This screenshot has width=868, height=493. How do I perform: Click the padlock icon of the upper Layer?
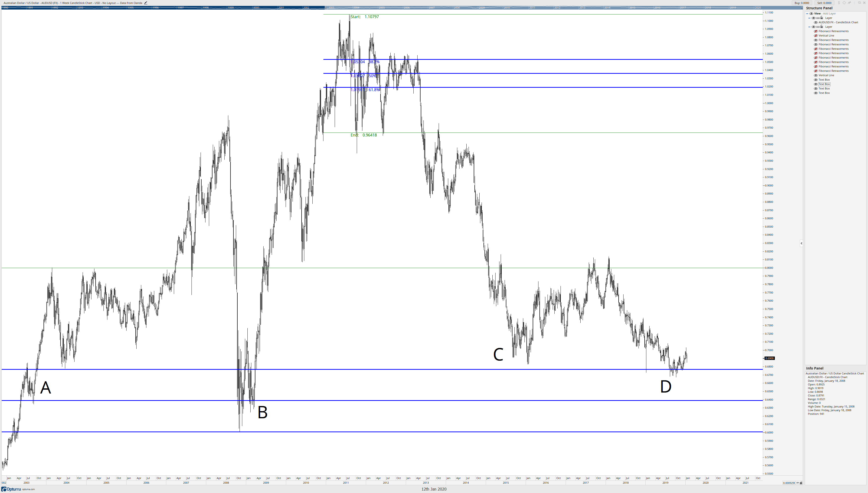tap(822, 18)
